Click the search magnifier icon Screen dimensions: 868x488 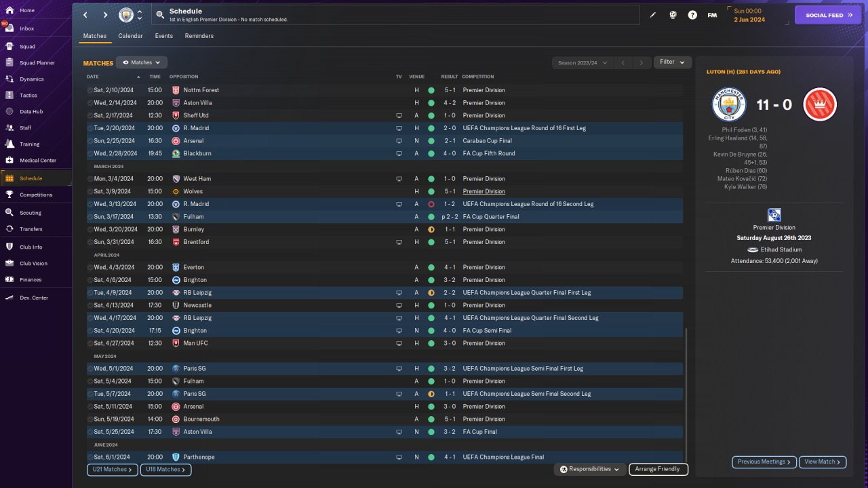pos(159,14)
